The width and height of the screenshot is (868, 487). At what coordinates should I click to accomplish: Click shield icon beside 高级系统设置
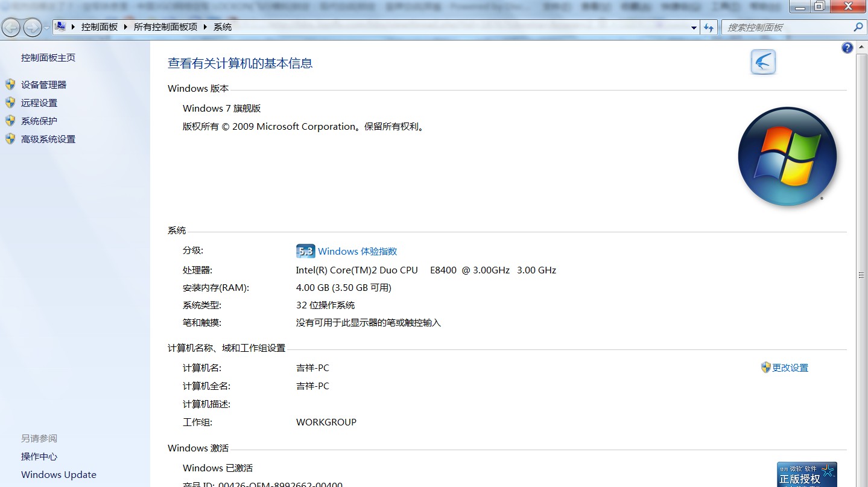click(10, 139)
